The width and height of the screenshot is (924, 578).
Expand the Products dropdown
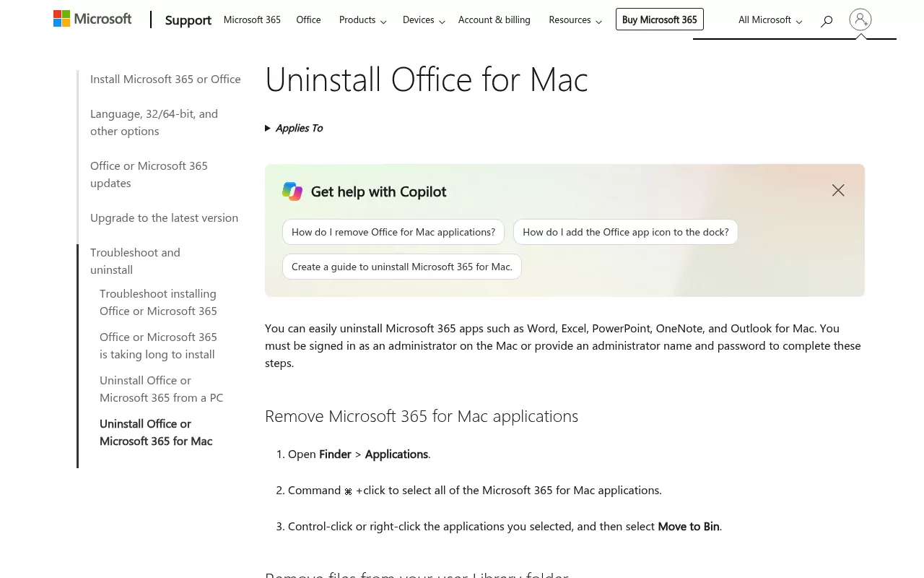362,20
